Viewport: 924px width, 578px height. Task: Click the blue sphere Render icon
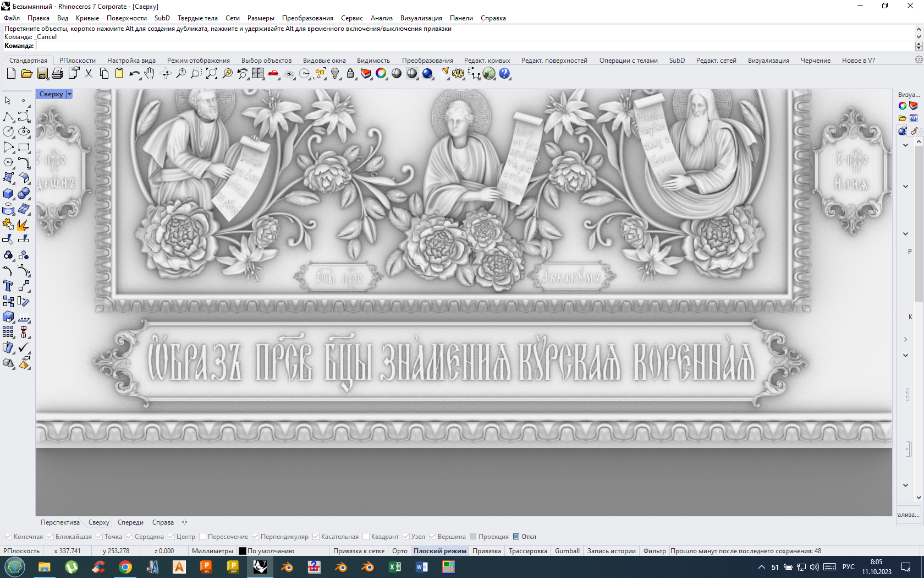pos(427,73)
